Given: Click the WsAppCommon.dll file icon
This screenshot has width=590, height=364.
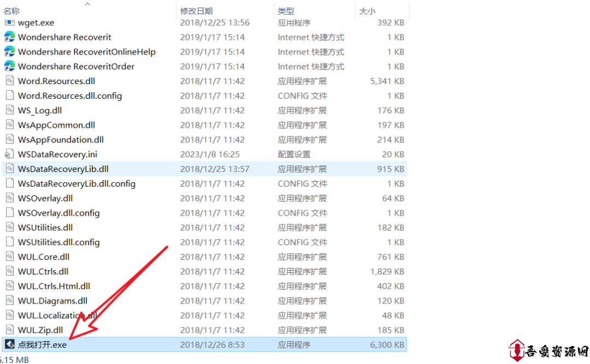Looking at the screenshot, I should coord(10,125).
